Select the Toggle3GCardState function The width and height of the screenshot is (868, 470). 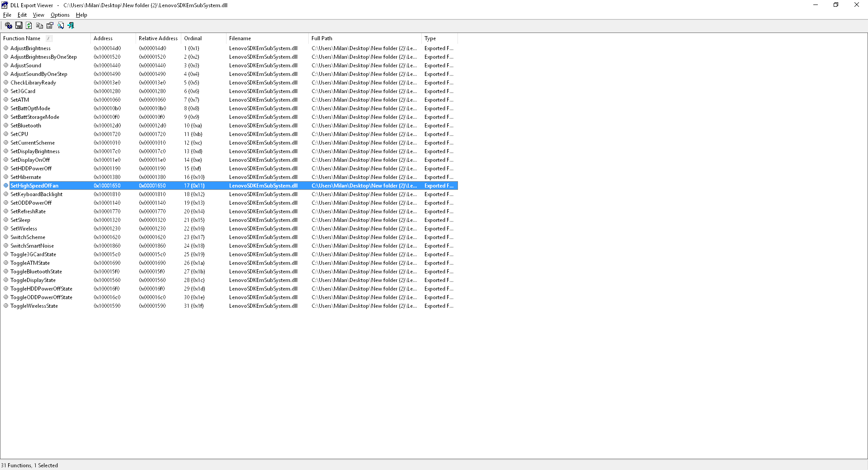click(x=33, y=254)
